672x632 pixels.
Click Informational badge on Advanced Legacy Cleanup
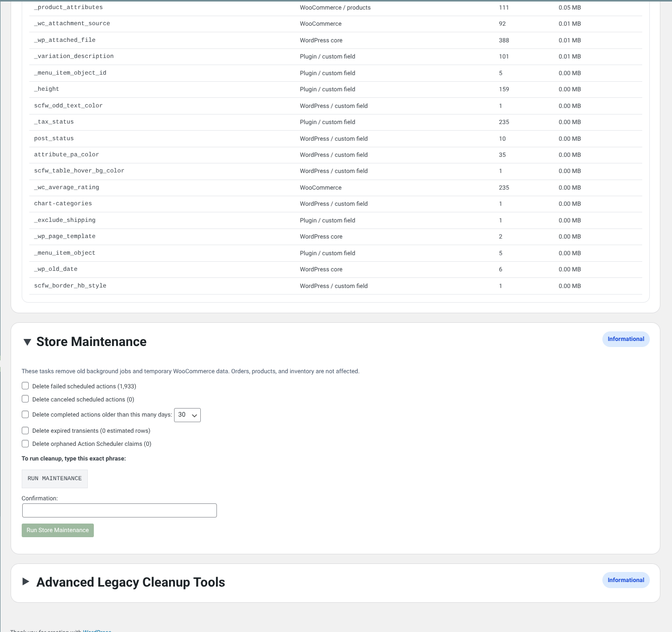[x=626, y=580]
